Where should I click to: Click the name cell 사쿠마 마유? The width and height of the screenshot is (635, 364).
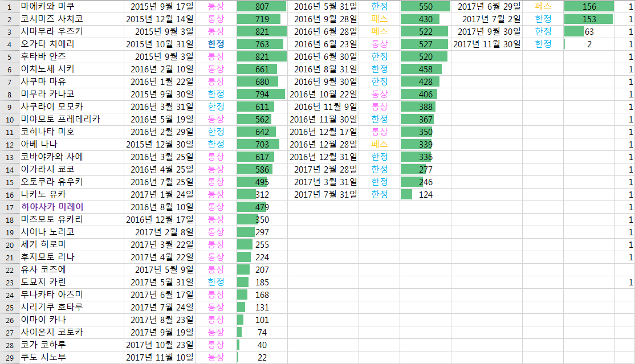point(71,82)
